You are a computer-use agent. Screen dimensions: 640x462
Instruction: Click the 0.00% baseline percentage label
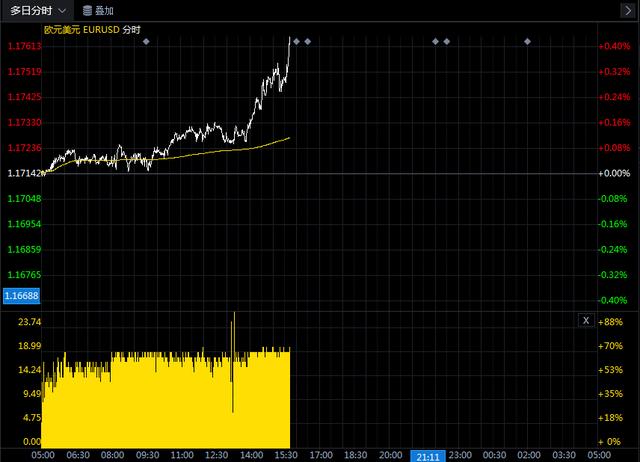coord(613,173)
